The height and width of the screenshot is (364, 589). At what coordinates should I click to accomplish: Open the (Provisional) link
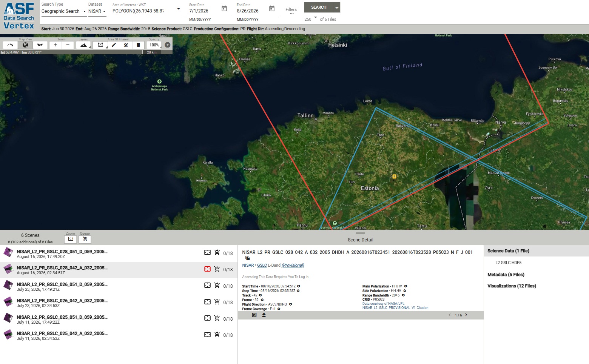293,265
